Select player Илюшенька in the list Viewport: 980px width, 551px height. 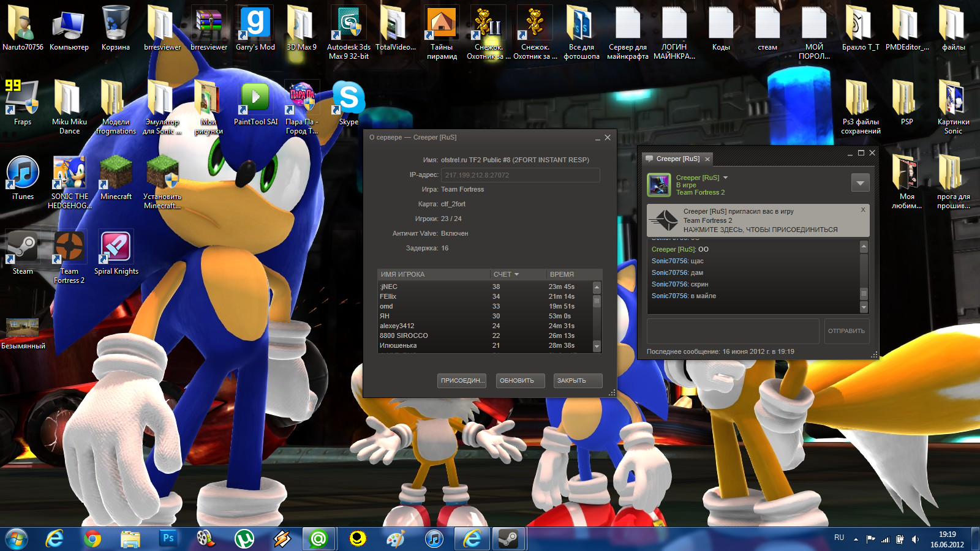(485, 345)
